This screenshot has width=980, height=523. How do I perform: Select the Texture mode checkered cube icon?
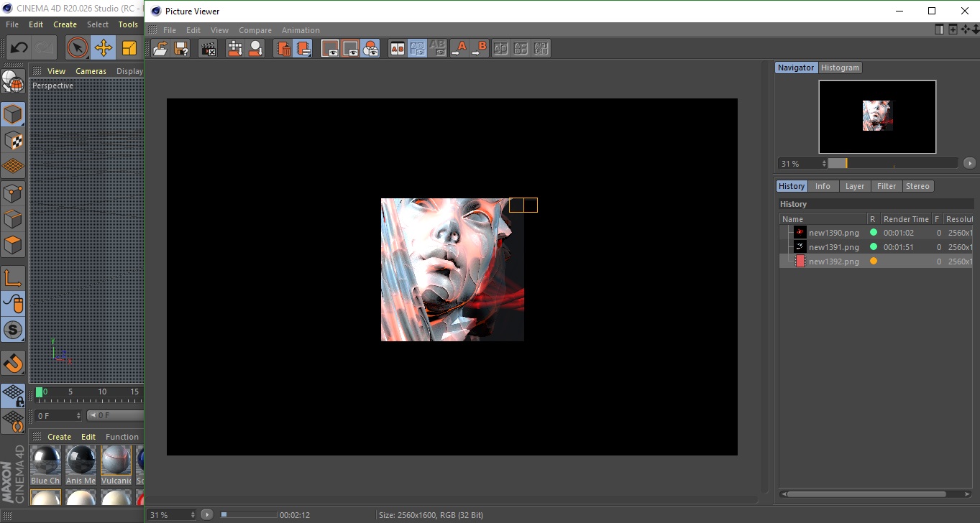click(13, 141)
